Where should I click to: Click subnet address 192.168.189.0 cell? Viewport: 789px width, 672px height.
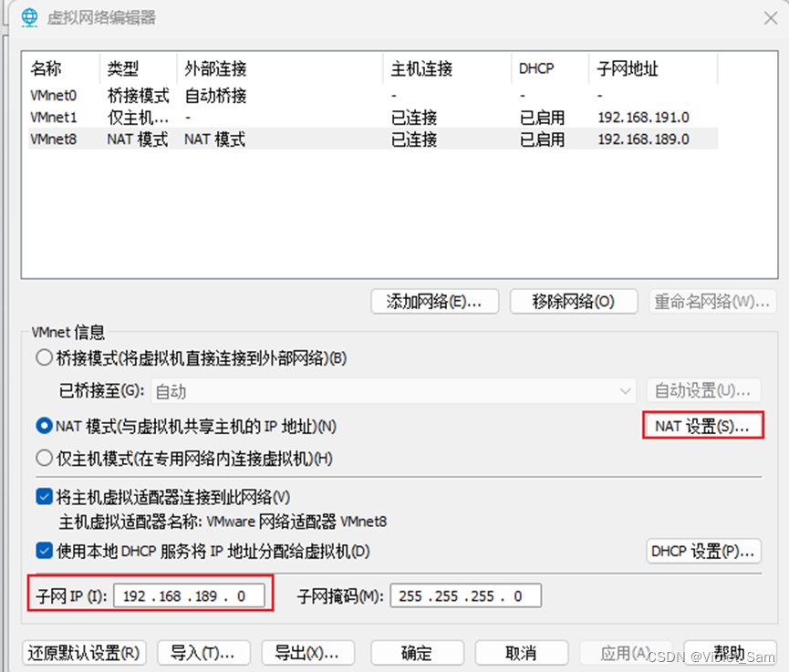pos(644,139)
